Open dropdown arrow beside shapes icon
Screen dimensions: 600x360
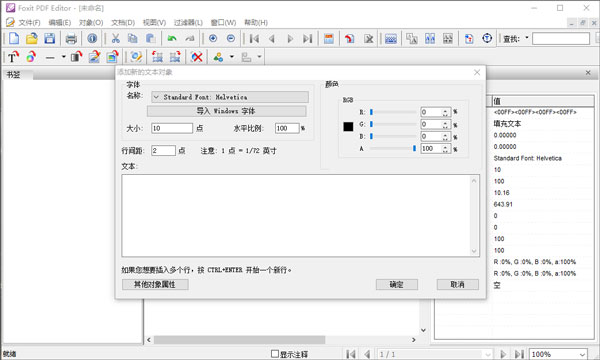[232, 57]
